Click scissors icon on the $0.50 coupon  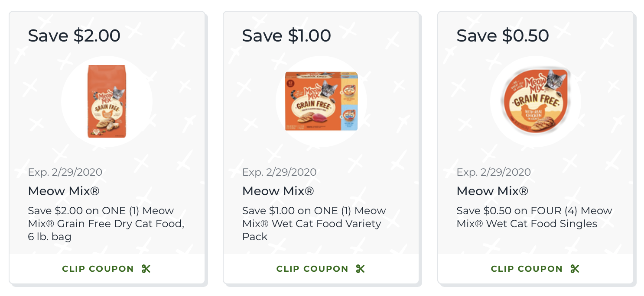(575, 269)
